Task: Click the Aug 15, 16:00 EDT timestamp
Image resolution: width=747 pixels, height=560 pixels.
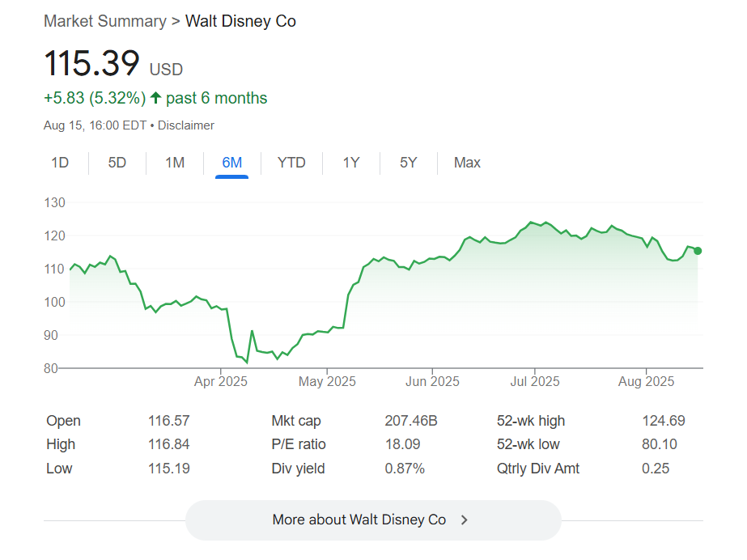Action: coord(95,125)
